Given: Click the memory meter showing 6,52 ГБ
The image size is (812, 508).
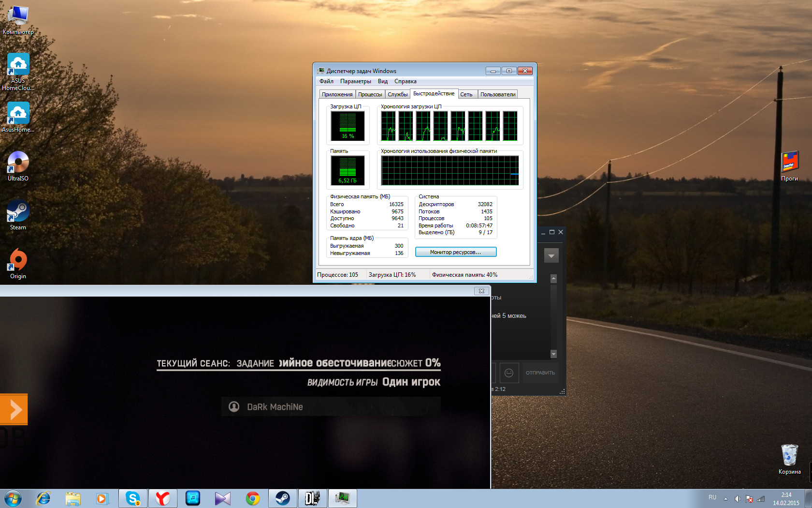Looking at the screenshot, I should tap(348, 170).
